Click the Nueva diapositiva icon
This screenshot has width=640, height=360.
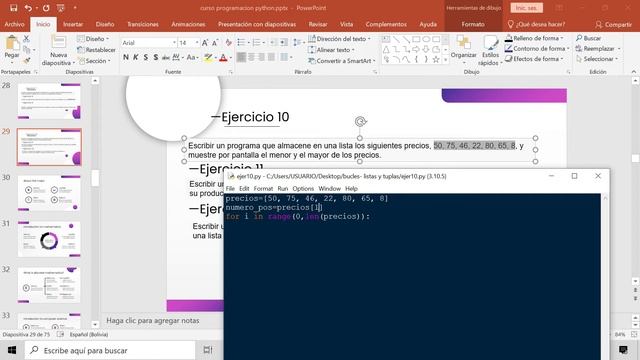tap(58, 42)
